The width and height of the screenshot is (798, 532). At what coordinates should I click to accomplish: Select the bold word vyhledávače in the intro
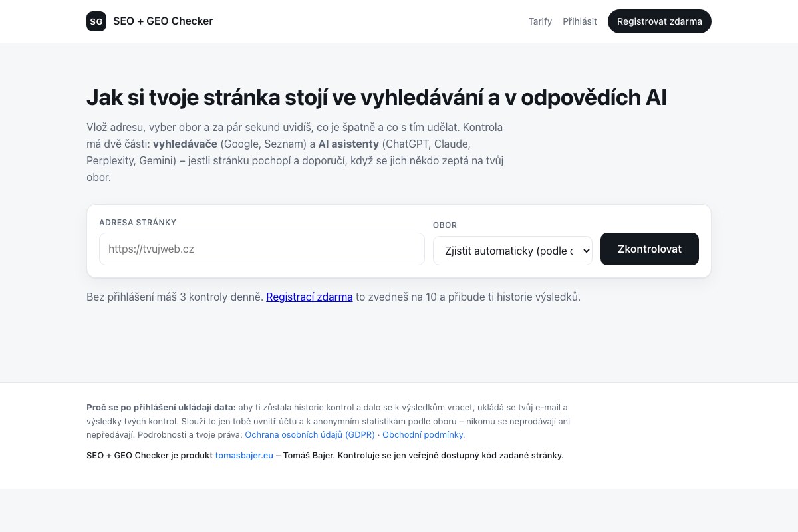tap(185, 144)
